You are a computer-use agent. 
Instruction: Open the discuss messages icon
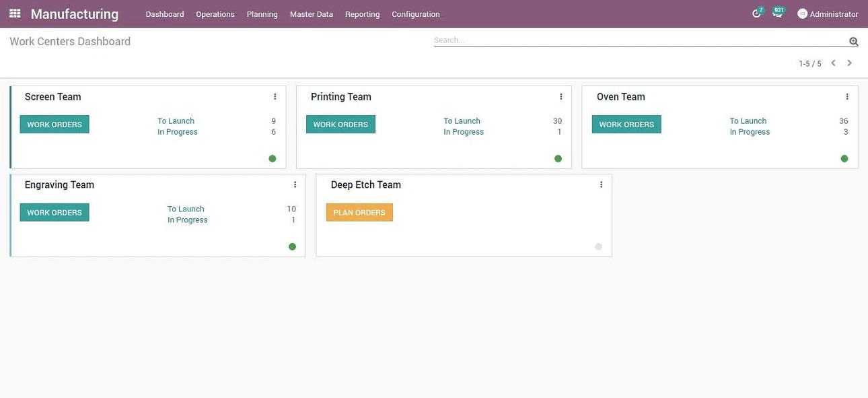tap(777, 14)
